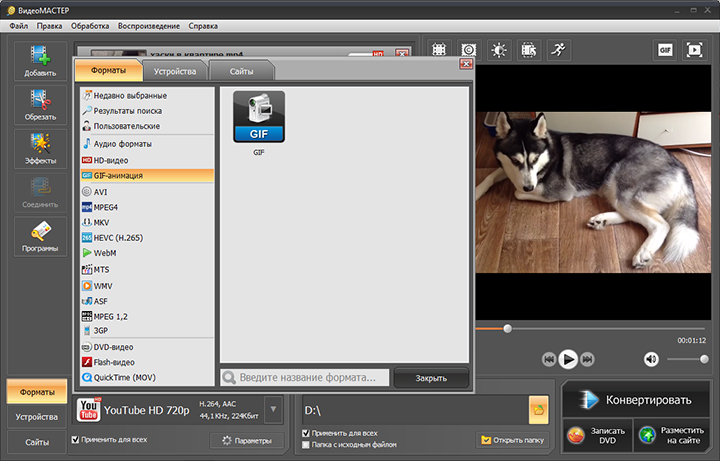720x461 pixels.
Task: Click the running man speed icon
Action: coord(559,50)
